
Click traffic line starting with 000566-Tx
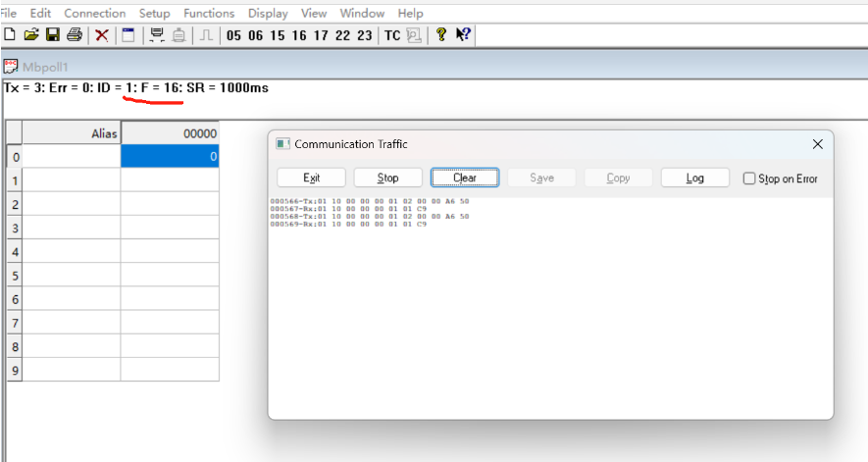pyautogui.click(x=370, y=201)
